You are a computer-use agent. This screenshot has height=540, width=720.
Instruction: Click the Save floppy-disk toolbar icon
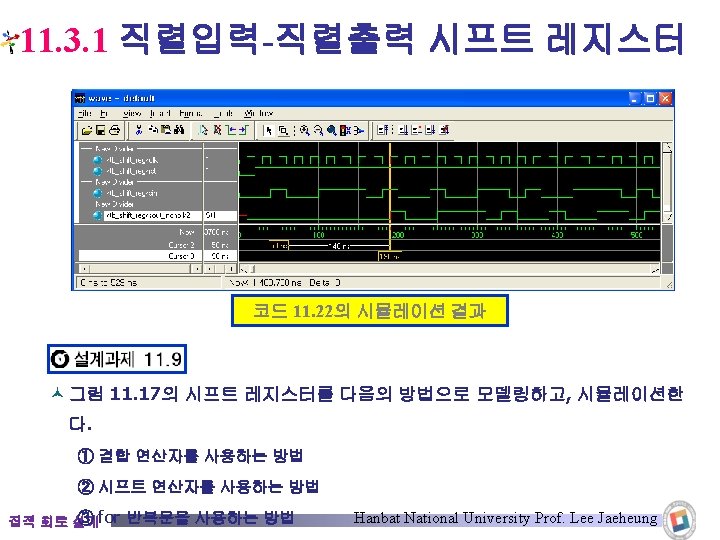100,130
